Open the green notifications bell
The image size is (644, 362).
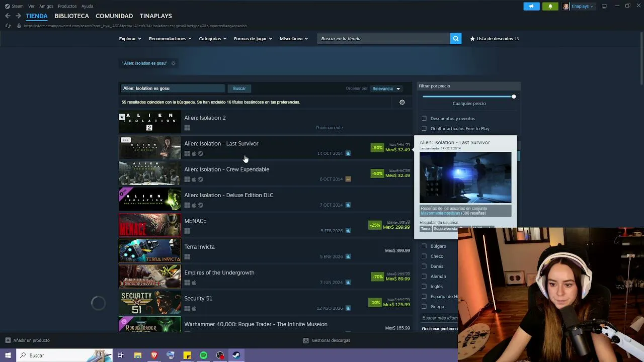(x=550, y=6)
